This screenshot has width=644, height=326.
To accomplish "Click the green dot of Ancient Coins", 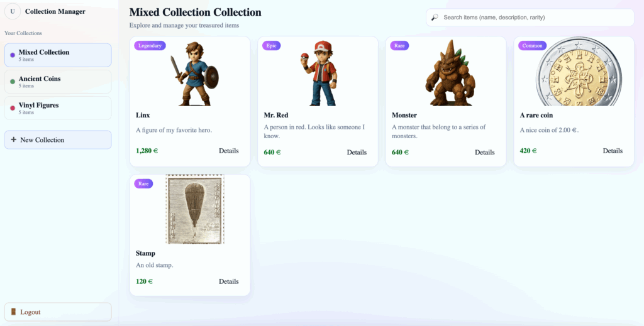I will point(13,82).
